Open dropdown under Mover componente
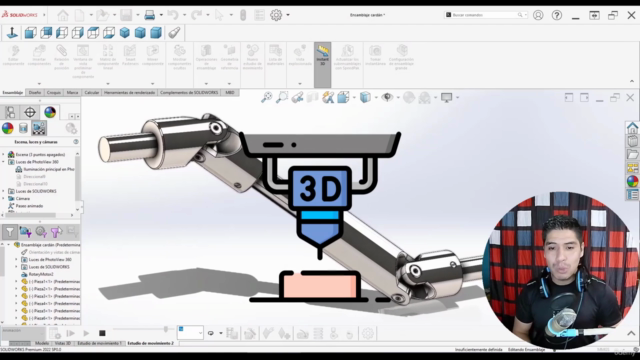 click(153, 84)
